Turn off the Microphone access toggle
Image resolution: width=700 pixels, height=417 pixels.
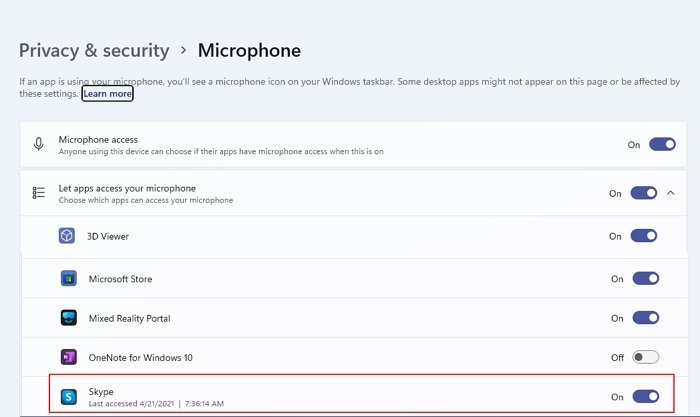point(662,144)
